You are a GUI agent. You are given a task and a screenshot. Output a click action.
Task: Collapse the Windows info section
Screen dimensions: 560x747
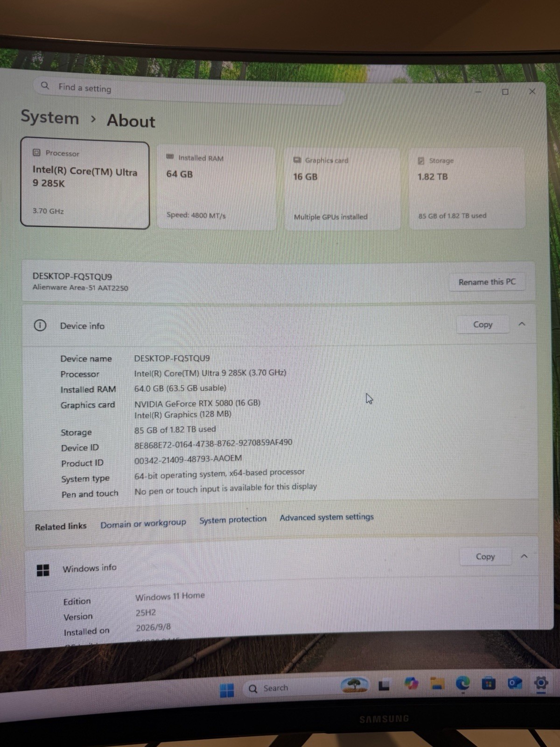[524, 556]
